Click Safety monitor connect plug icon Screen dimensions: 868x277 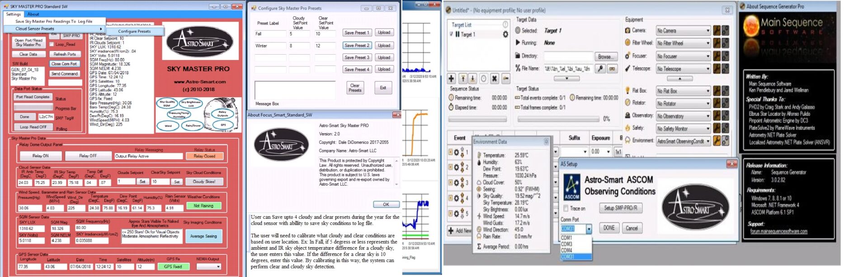[x=725, y=129]
